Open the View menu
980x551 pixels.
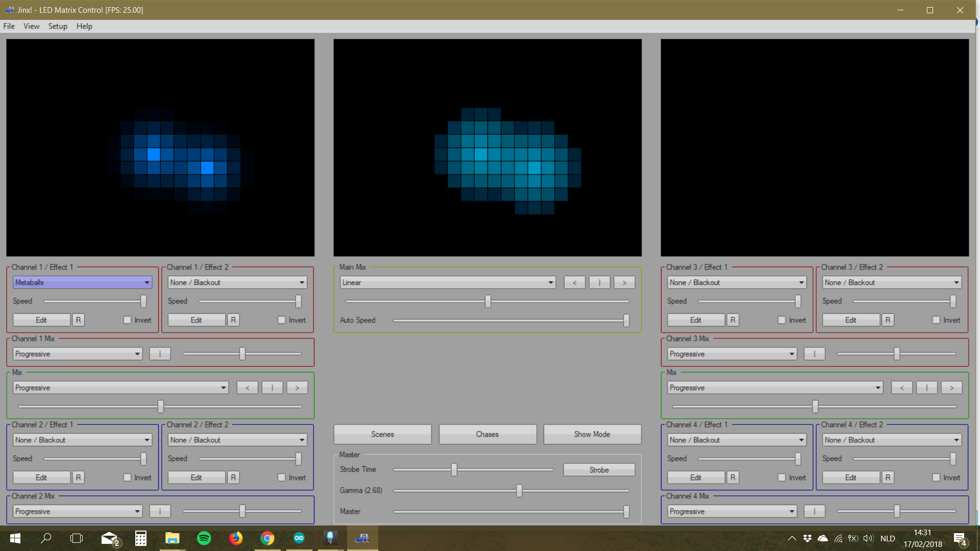tap(31, 26)
